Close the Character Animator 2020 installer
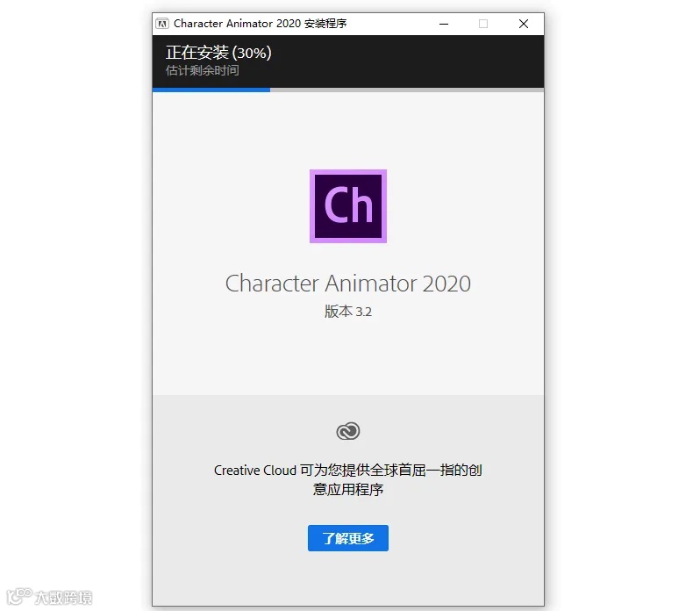700x611 pixels. (524, 24)
